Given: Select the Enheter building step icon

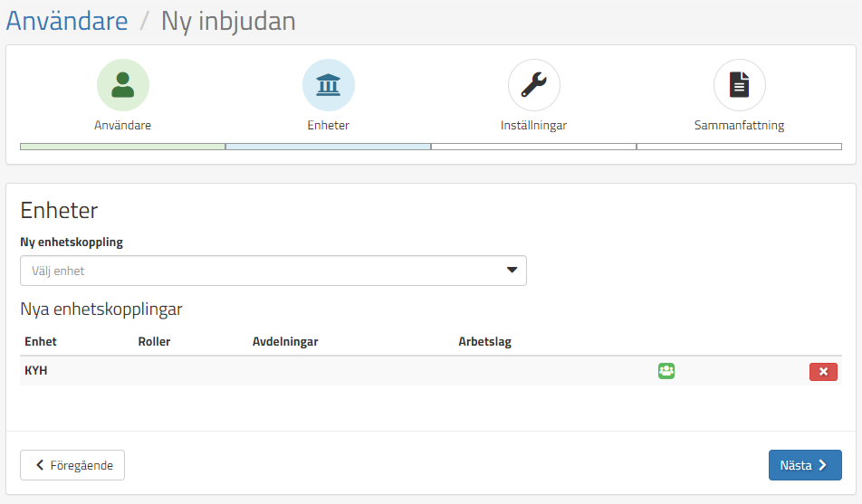Looking at the screenshot, I should (328, 85).
